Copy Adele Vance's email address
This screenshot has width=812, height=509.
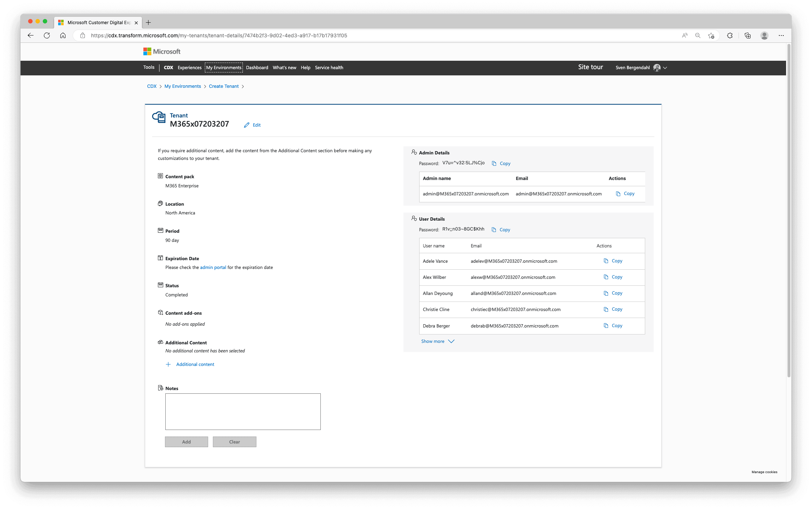[x=613, y=261]
